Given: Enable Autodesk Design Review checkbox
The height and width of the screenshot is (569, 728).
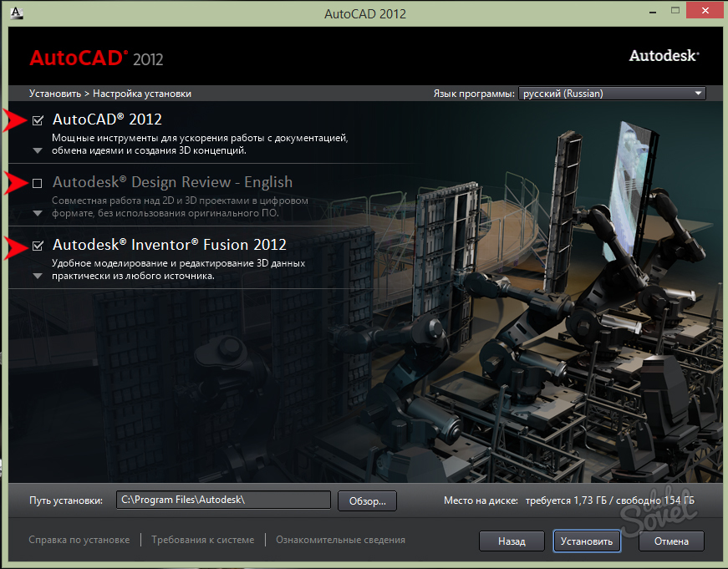Looking at the screenshot, I should tap(38, 183).
